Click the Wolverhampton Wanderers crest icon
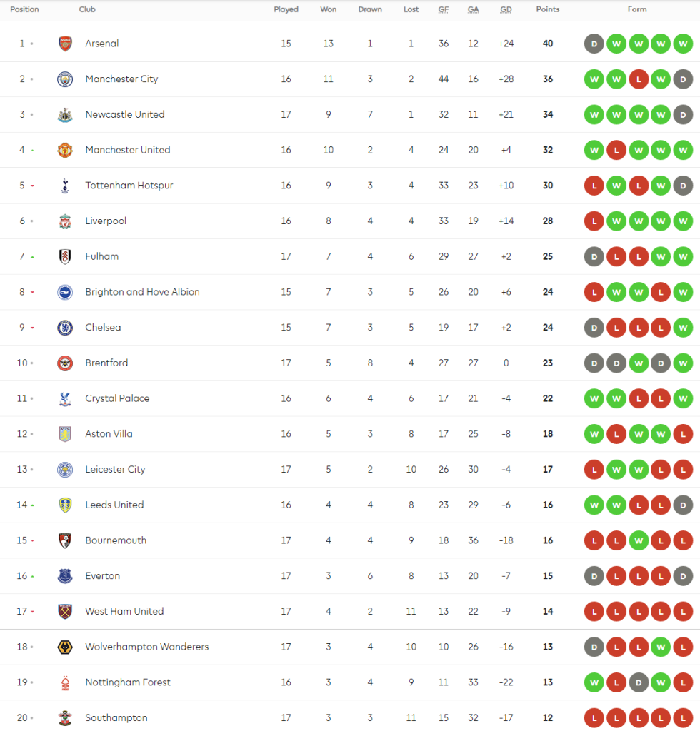Image resolution: width=700 pixels, height=731 pixels. point(65,647)
